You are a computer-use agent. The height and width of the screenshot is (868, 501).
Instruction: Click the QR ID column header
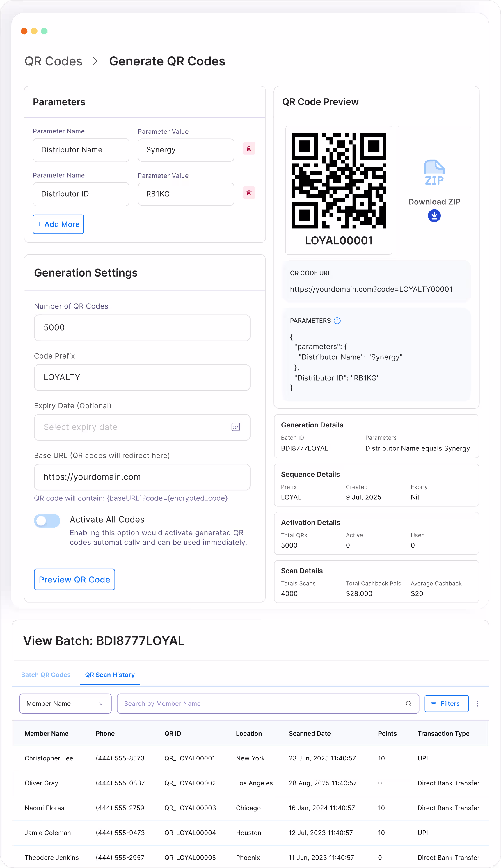173,733
